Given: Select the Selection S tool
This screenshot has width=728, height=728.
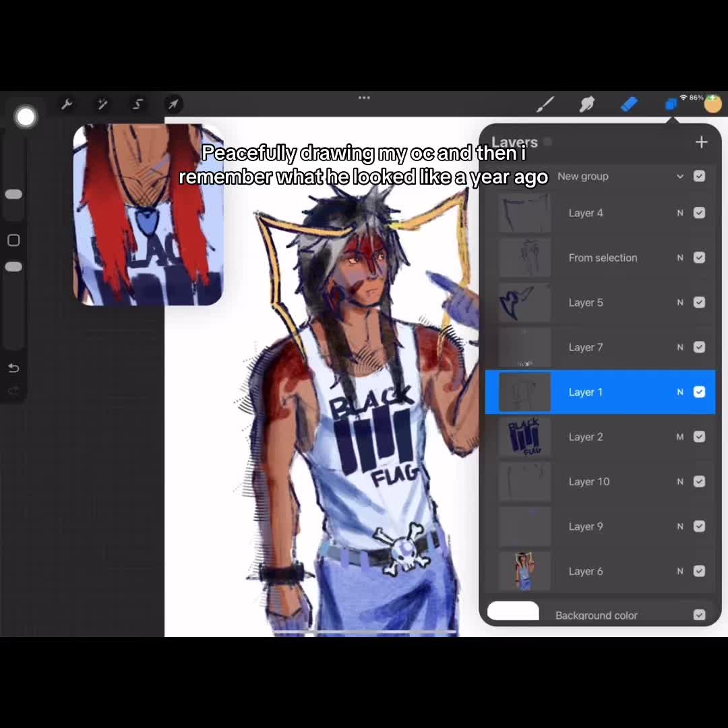Looking at the screenshot, I should (x=138, y=104).
